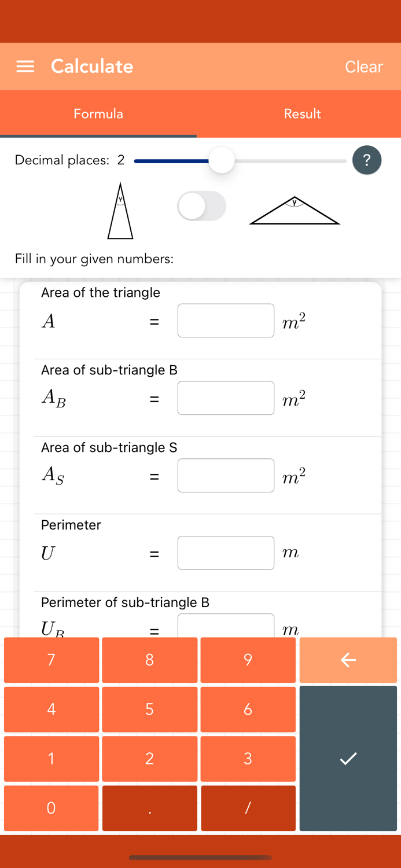Screen dimensions: 401x868
Task: Click Clear to reset all inputs
Action: click(x=363, y=66)
